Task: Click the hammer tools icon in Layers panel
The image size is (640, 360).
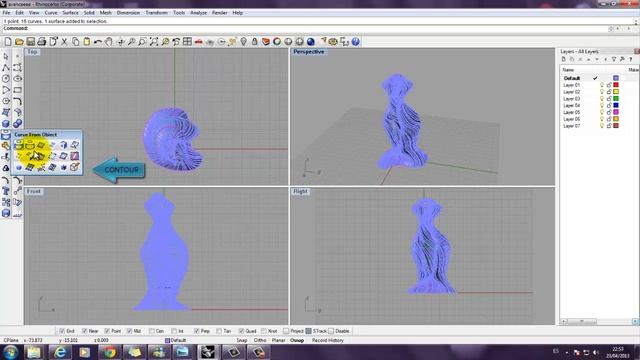Action: pyautogui.click(x=622, y=60)
